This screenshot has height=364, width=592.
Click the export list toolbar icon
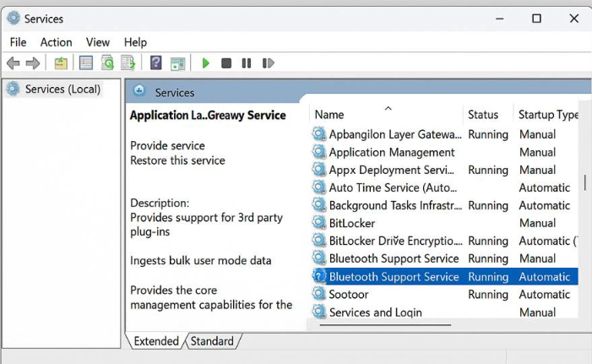coord(128,63)
